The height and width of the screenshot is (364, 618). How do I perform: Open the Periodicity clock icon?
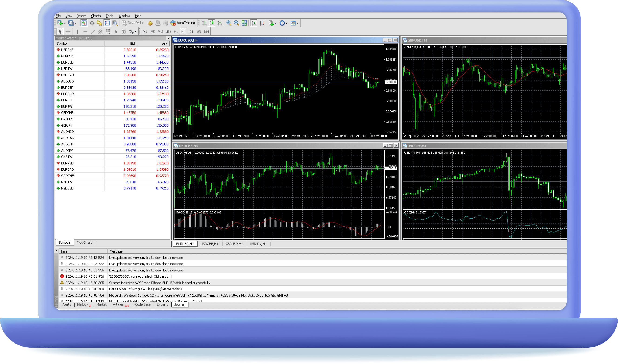tap(282, 23)
